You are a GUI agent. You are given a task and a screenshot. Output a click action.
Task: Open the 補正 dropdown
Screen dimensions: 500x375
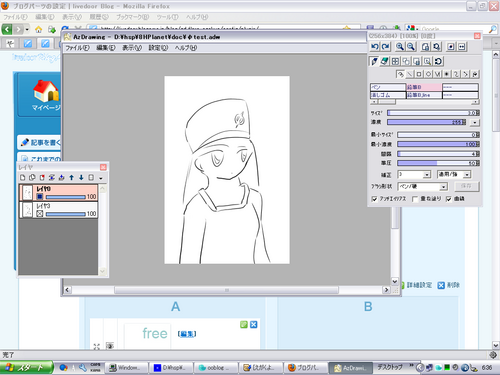point(427,175)
